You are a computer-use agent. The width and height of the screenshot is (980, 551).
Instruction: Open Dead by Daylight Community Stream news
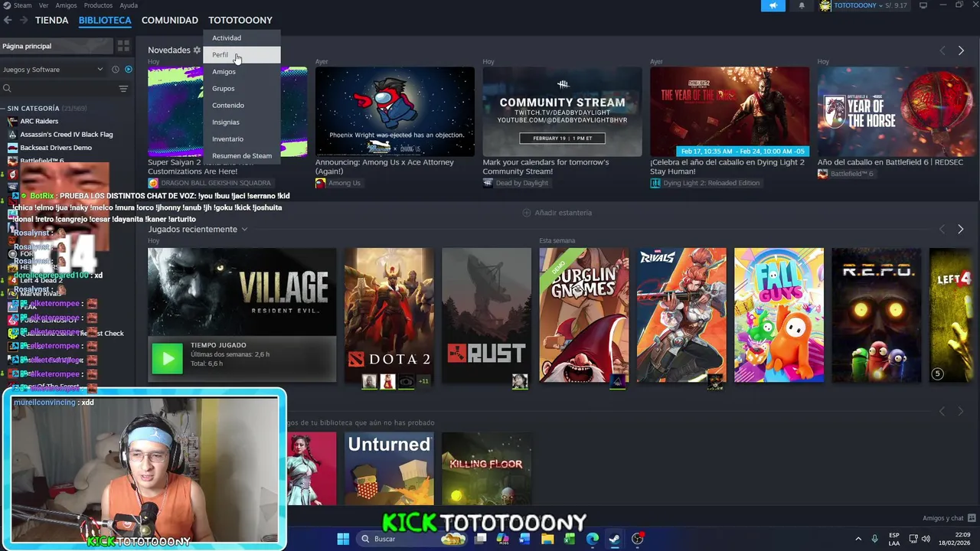562,112
